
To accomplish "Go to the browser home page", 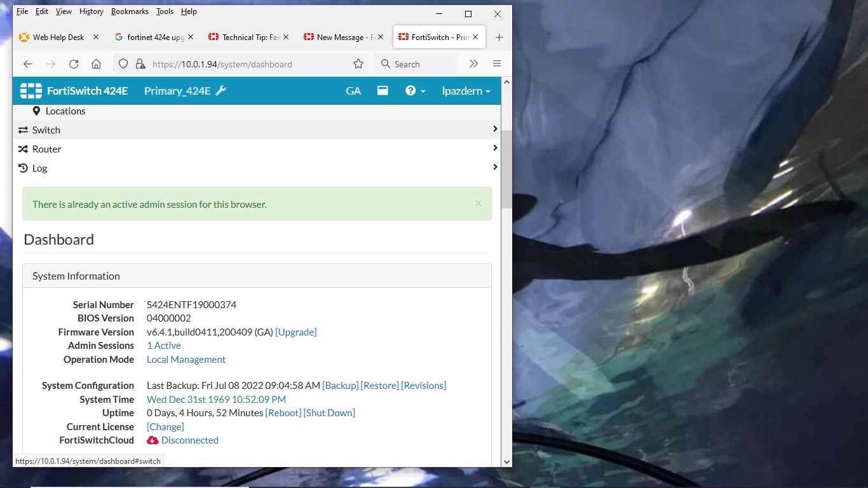I will point(97,64).
